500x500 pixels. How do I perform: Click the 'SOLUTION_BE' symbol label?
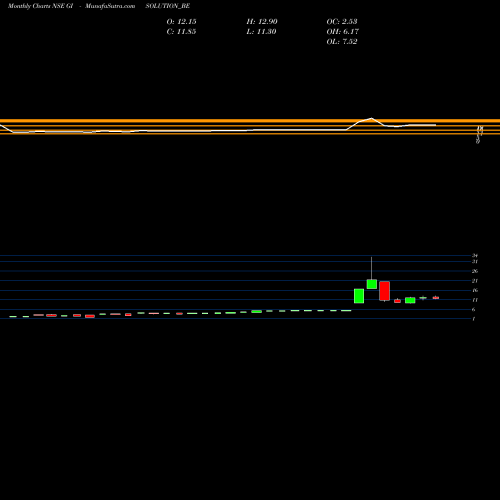click(168, 6)
